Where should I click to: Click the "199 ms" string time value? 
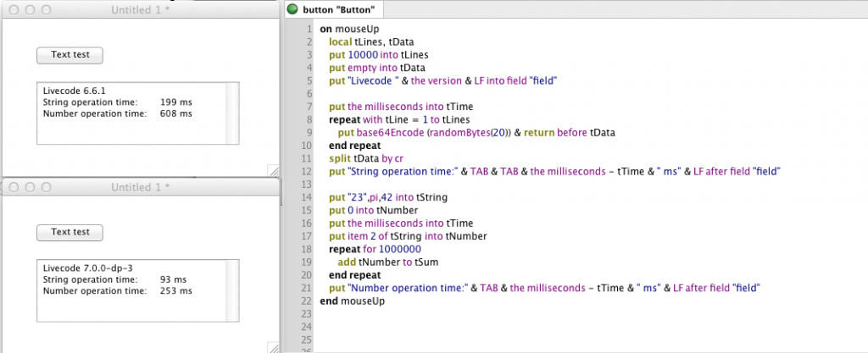176,102
